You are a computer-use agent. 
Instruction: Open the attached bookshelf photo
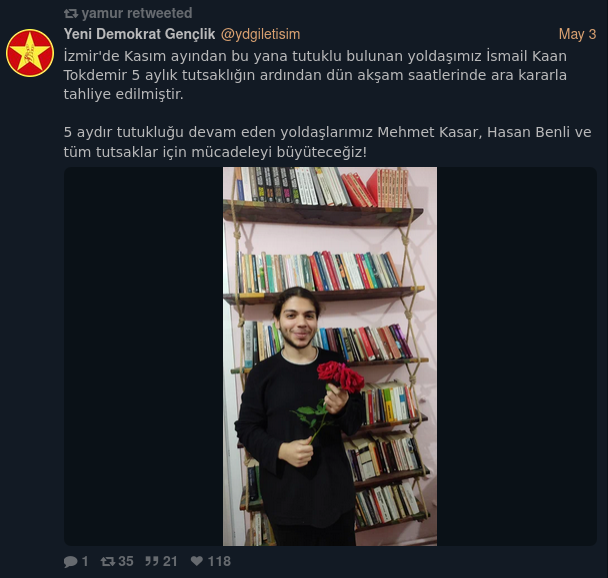(x=330, y=356)
